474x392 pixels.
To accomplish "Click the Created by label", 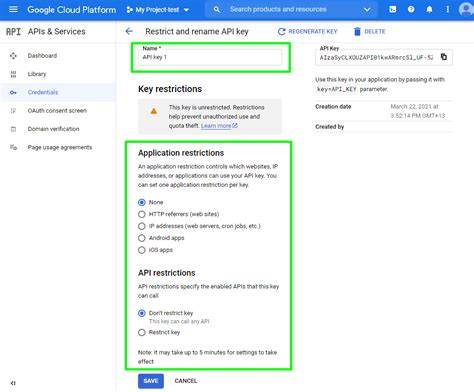I will coord(330,127).
